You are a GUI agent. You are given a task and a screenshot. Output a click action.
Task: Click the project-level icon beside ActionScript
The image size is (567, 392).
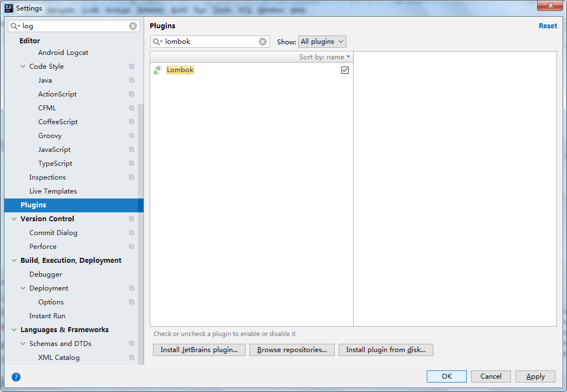(x=131, y=94)
